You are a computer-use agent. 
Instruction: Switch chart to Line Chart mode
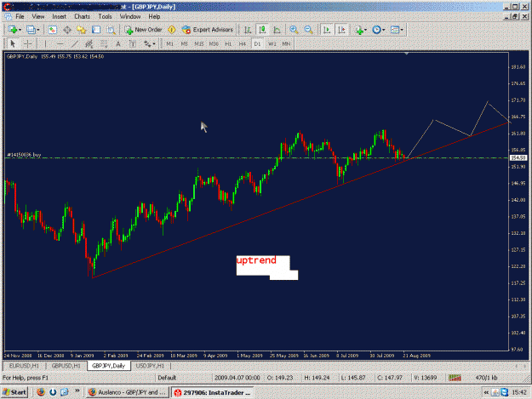pyautogui.click(x=277, y=30)
